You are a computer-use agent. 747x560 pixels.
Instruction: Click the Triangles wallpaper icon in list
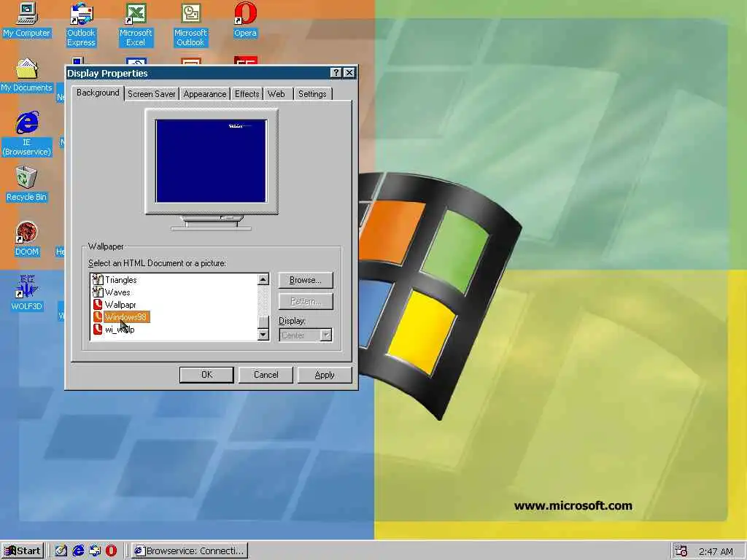[x=97, y=280]
